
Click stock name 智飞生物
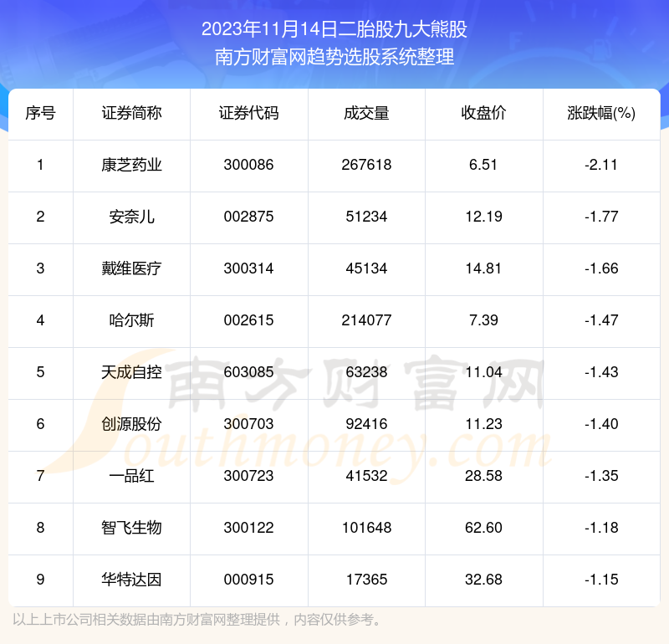(x=131, y=528)
